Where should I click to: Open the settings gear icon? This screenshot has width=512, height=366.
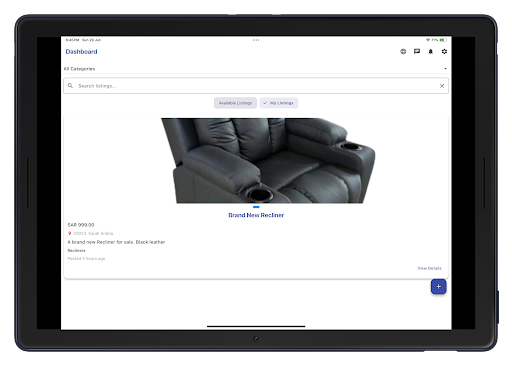pyautogui.click(x=444, y=51)
